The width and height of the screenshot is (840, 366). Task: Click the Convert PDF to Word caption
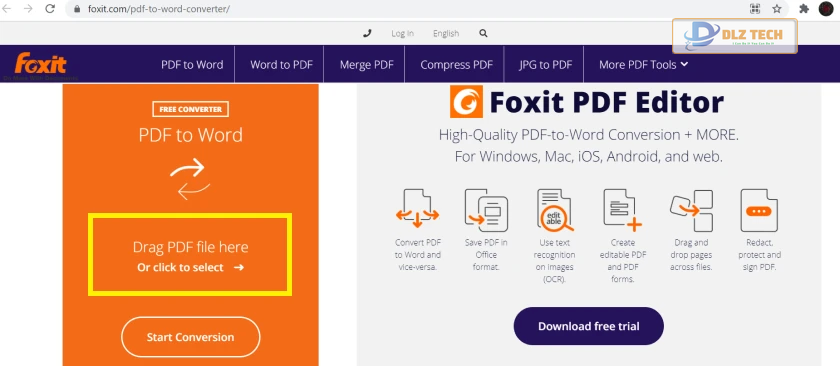[x=418, y=255]
